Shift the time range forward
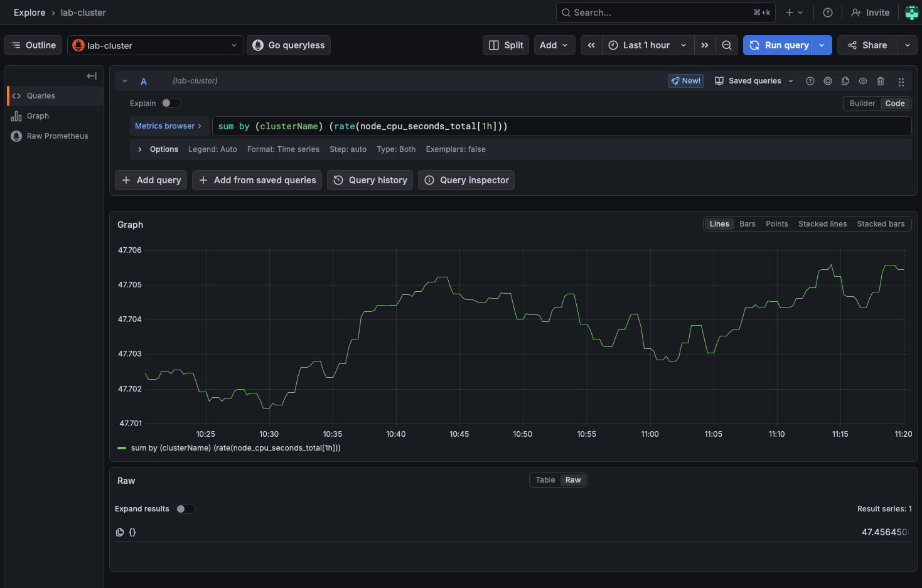Viewport: 922px width, 588px height. (x=705, y=45)
